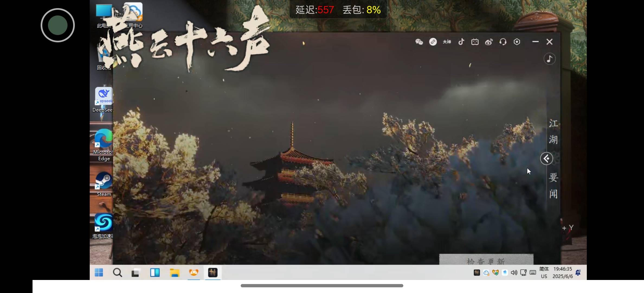
Task: Click the 检查更新 button
Action: tap(486, 260)
